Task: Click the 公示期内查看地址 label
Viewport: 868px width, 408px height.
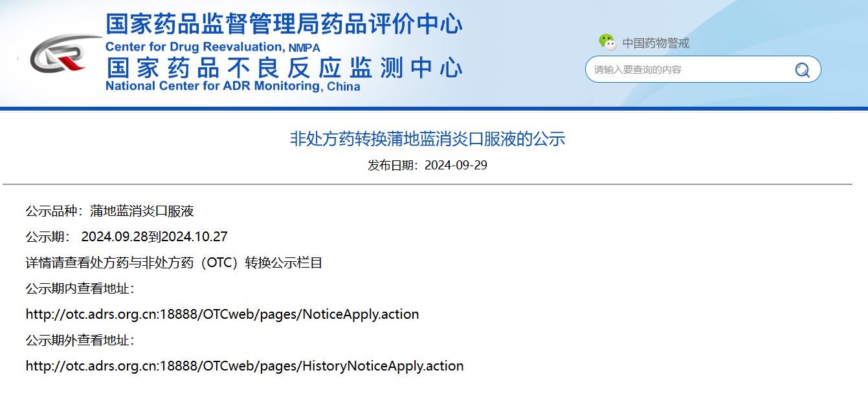Action: [x=80, y=288]
